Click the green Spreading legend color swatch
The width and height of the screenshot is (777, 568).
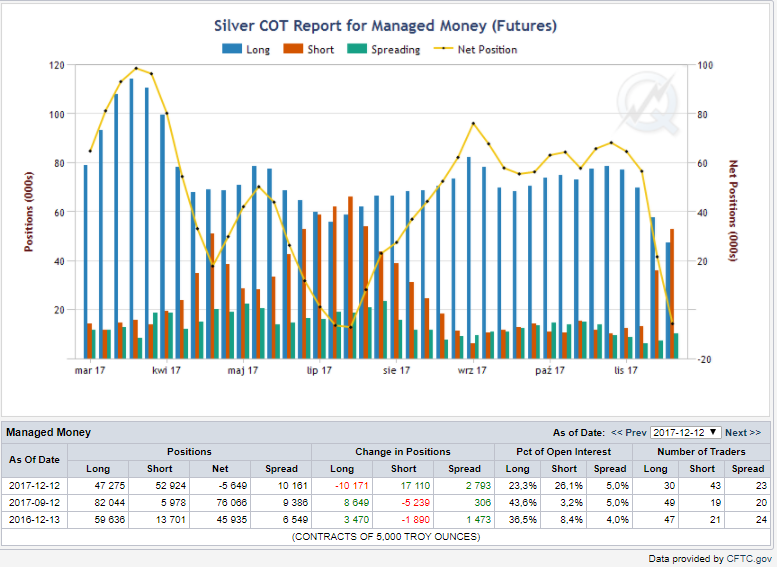click(x=357, y=49)
